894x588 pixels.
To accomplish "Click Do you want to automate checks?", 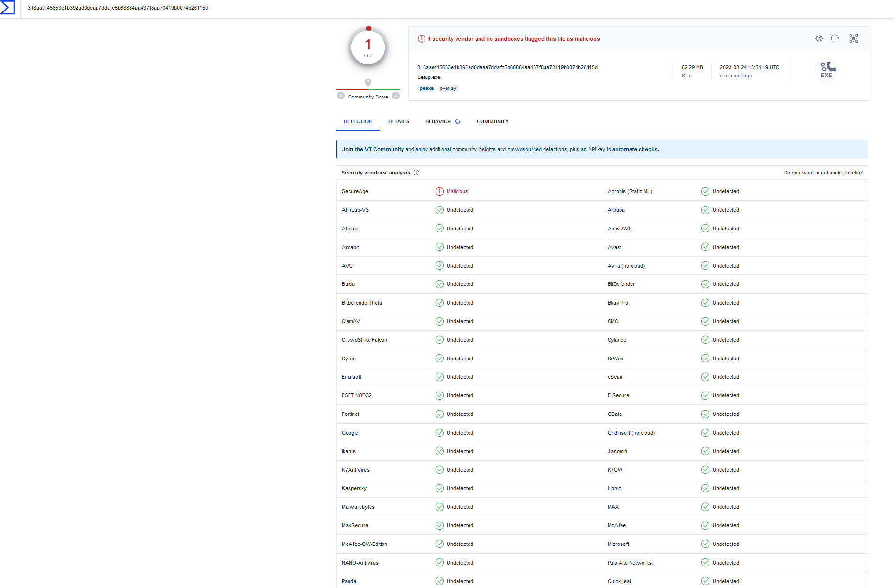I will click(823, 173).
